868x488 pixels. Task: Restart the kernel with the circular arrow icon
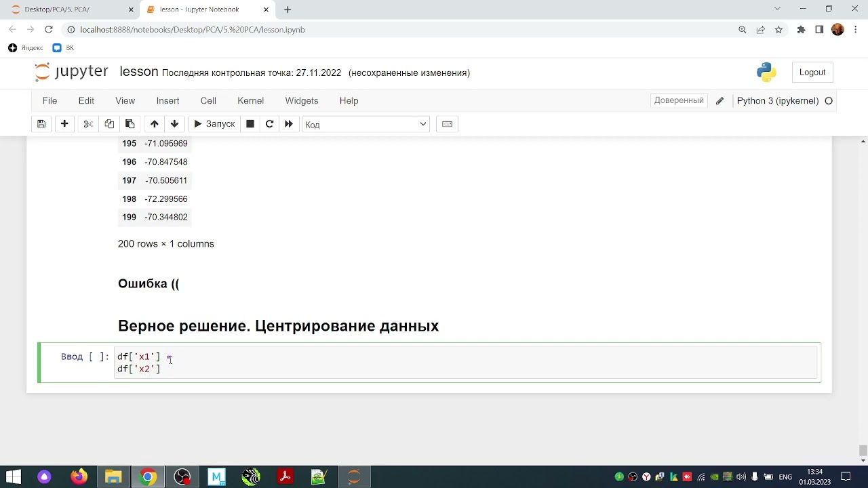point(269,124)
